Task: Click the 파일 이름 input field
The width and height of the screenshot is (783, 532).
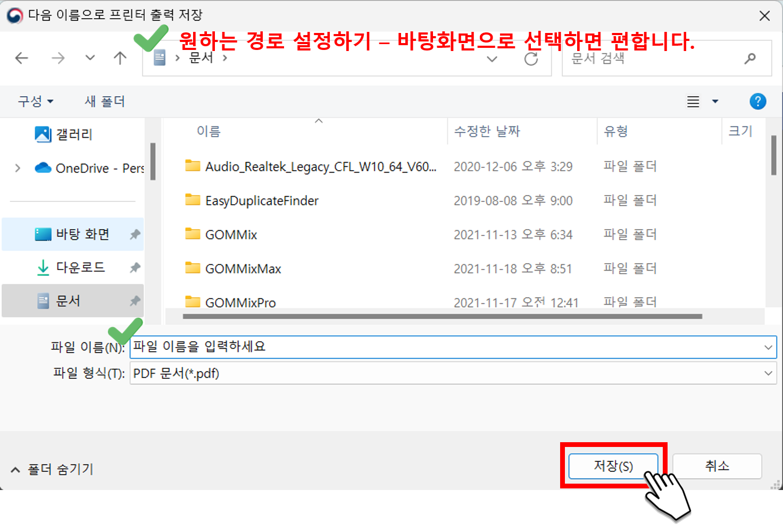Action: coord(372,347)
